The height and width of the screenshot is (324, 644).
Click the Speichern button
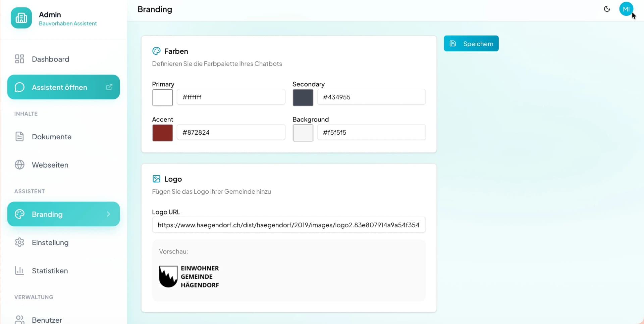(x=471, y=44)
